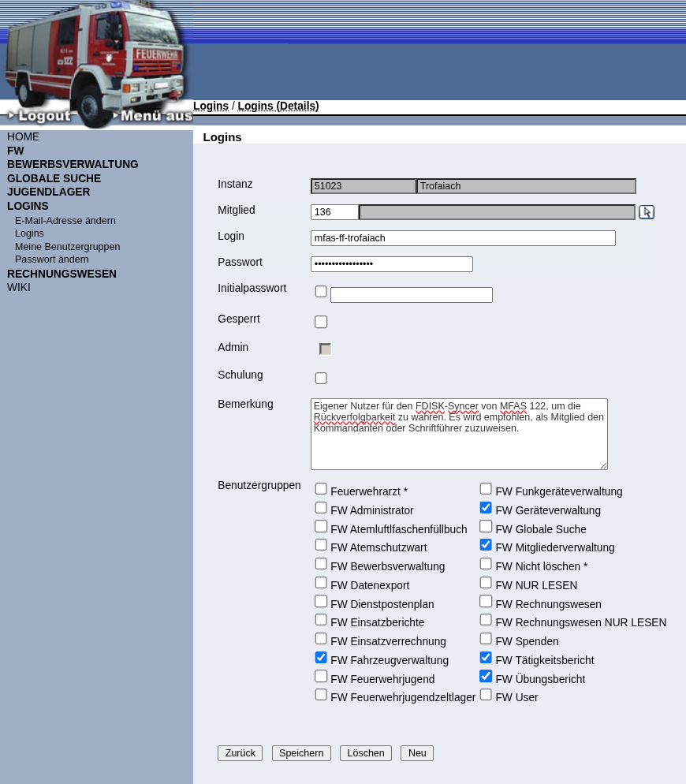Click the Zurück button
Screen dimensions: 686x784
click(x=240, y=753)
